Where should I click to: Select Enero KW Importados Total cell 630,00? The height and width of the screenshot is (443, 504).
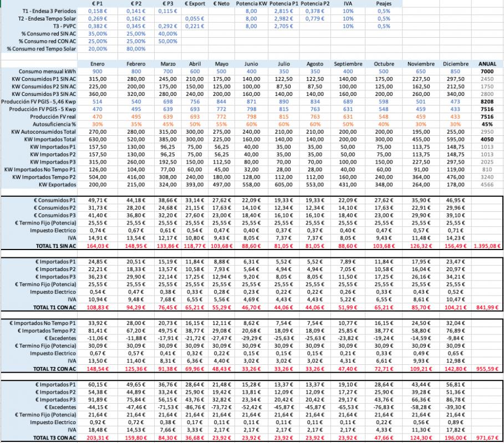click(98, 139)
